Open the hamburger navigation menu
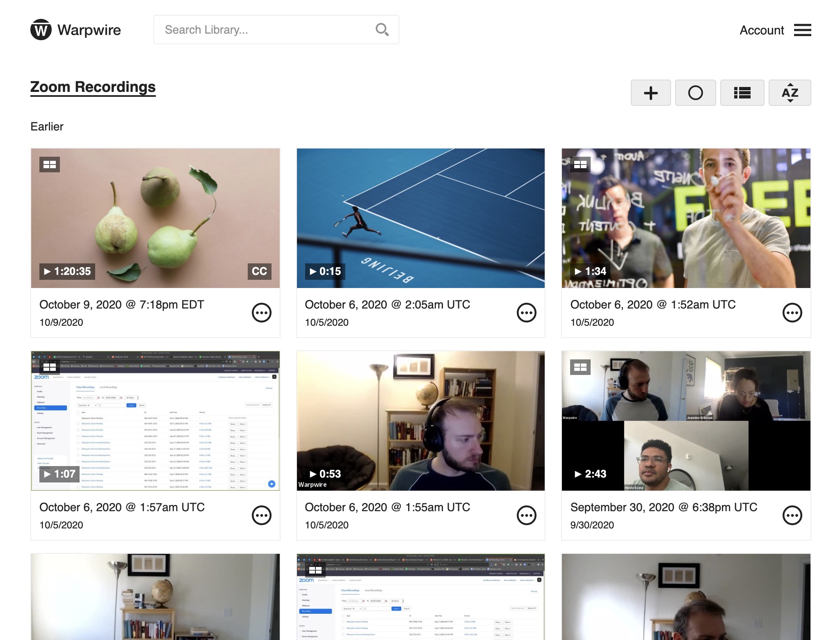 (x=803, y=30)
